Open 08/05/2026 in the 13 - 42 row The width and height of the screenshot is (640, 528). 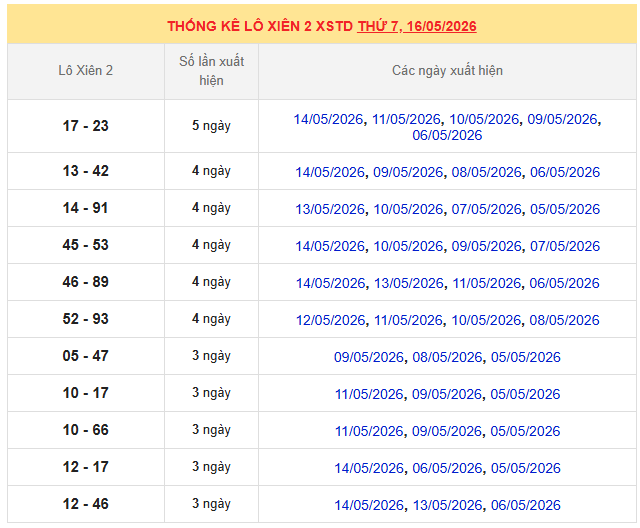(487, 172)
